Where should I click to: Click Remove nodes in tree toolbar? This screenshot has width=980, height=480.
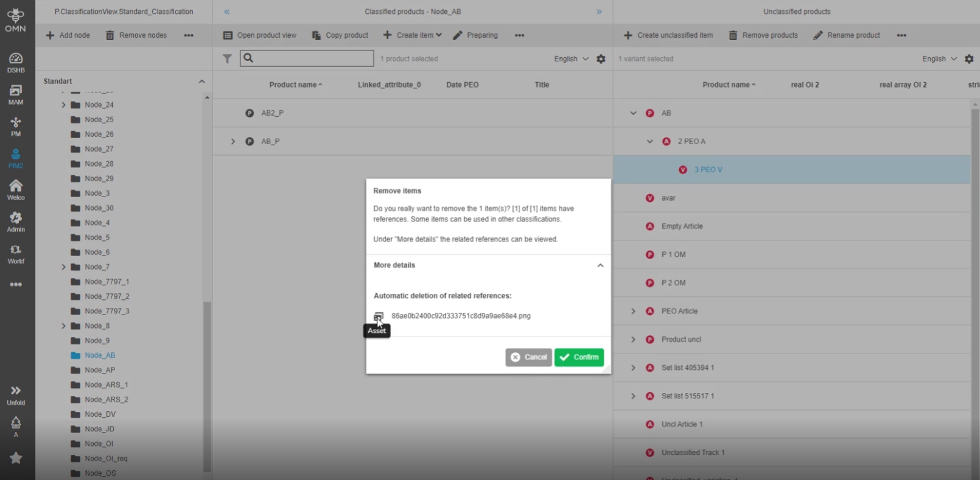pos(136,35)
